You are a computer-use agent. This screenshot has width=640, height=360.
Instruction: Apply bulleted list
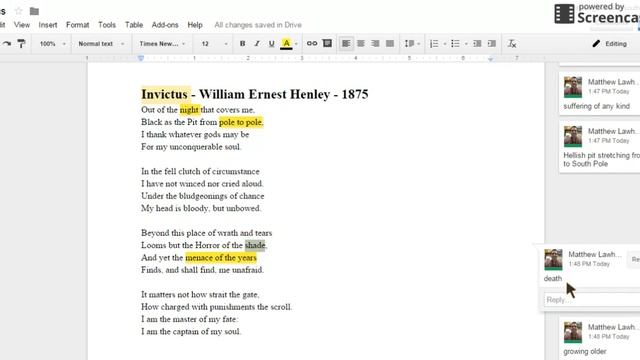point(456,44)
